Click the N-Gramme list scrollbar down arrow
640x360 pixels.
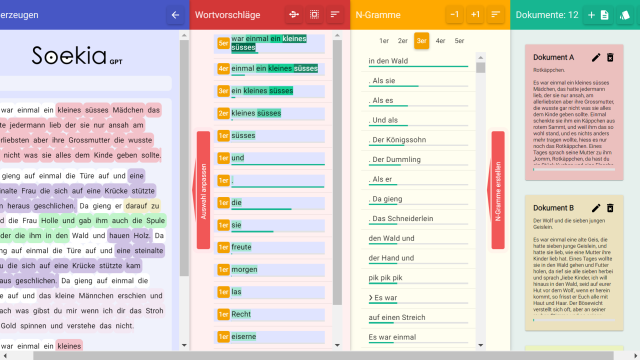pos(480,345)
